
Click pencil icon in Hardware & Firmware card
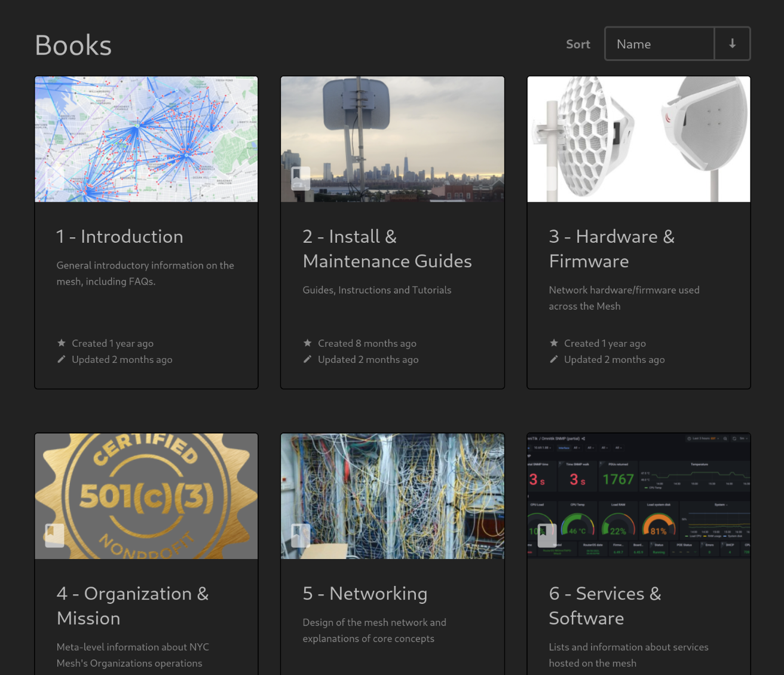(553, 359)
